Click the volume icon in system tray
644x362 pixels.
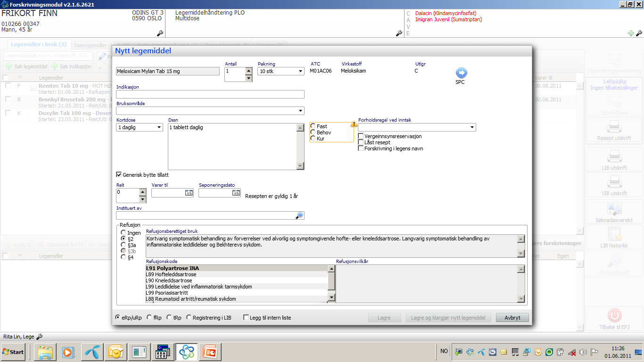583,352
